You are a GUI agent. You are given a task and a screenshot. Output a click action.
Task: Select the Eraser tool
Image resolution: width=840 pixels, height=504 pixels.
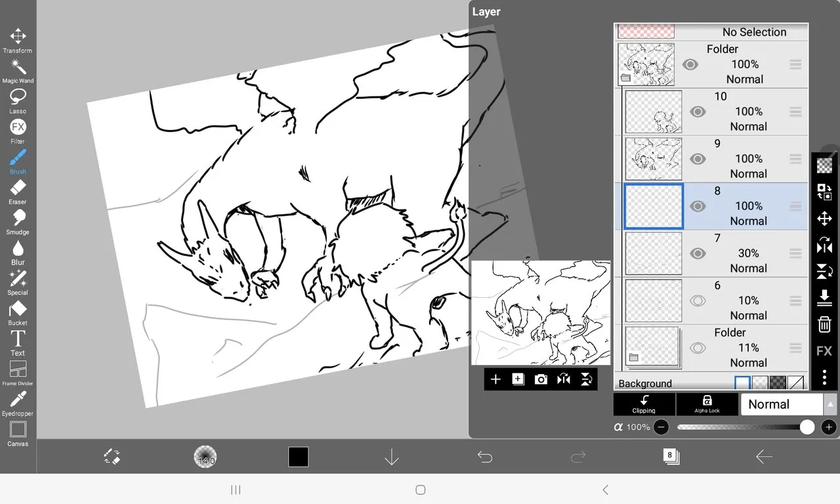coord(18,192)
